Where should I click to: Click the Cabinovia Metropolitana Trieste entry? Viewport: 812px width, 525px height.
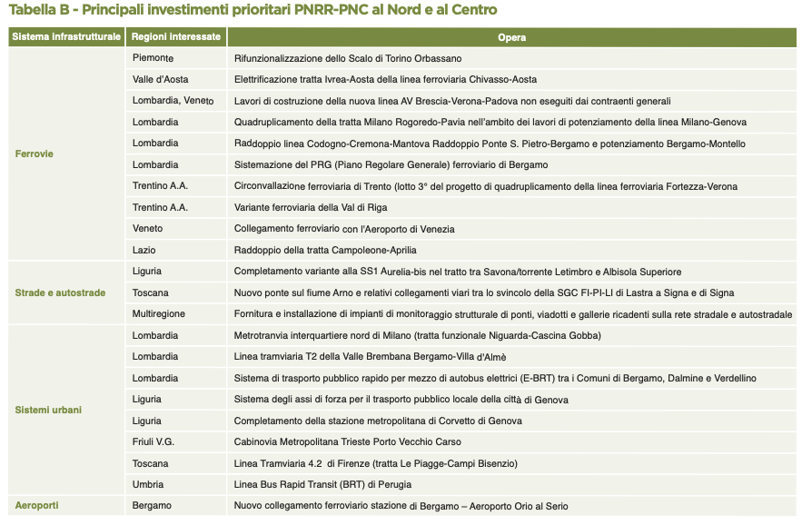click(348, 441)
